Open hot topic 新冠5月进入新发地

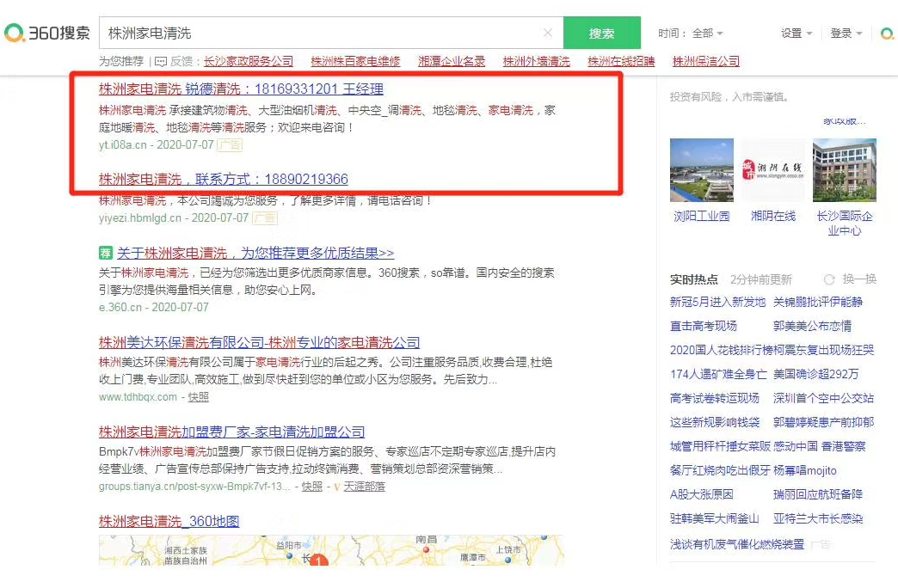717,302
